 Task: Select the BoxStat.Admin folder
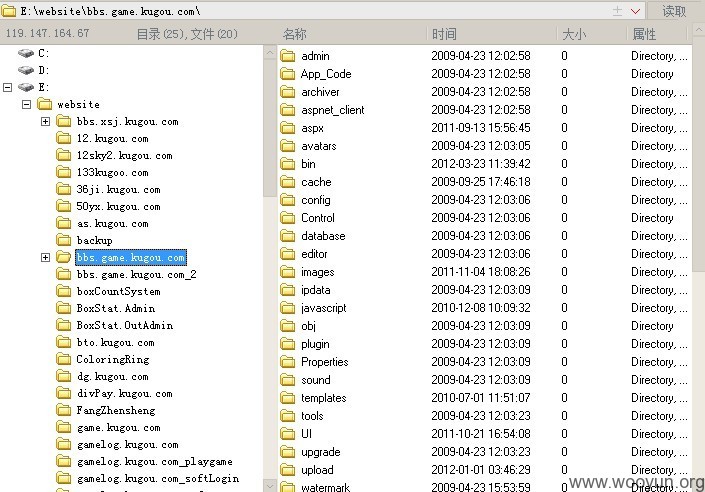click(116, 309)
